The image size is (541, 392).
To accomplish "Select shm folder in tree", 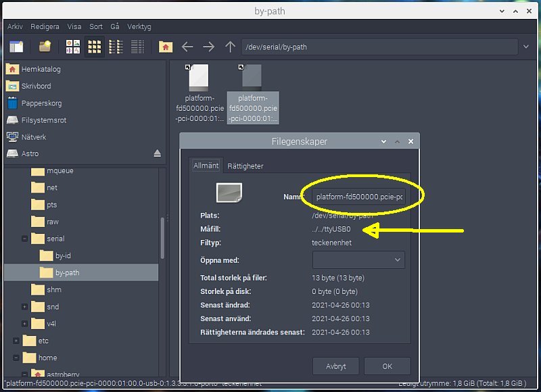I will point(46,289).
